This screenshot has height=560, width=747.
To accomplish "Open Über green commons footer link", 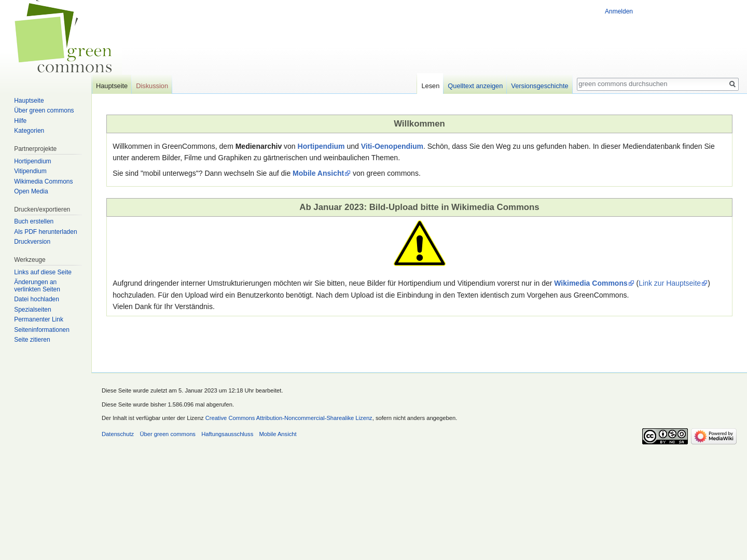I will 168,434.
